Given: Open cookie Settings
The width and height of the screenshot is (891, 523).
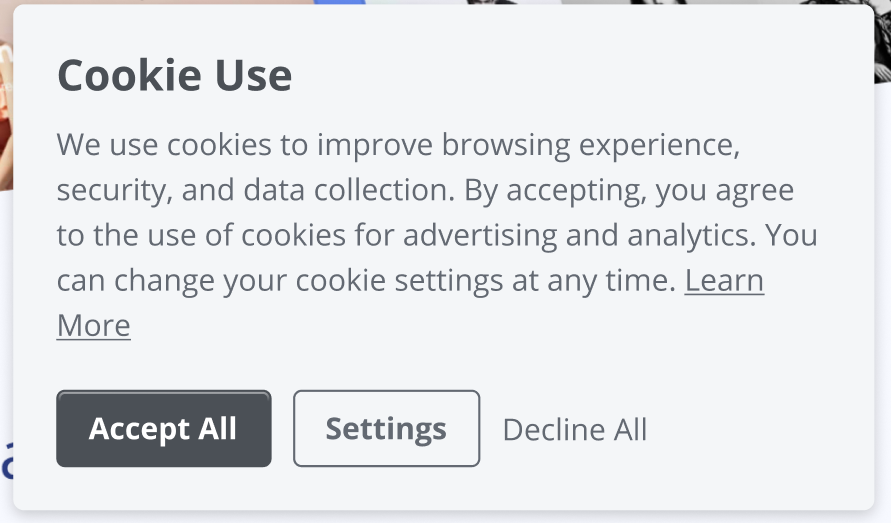Looking at the screenshot, I should (x=386, y=429).
